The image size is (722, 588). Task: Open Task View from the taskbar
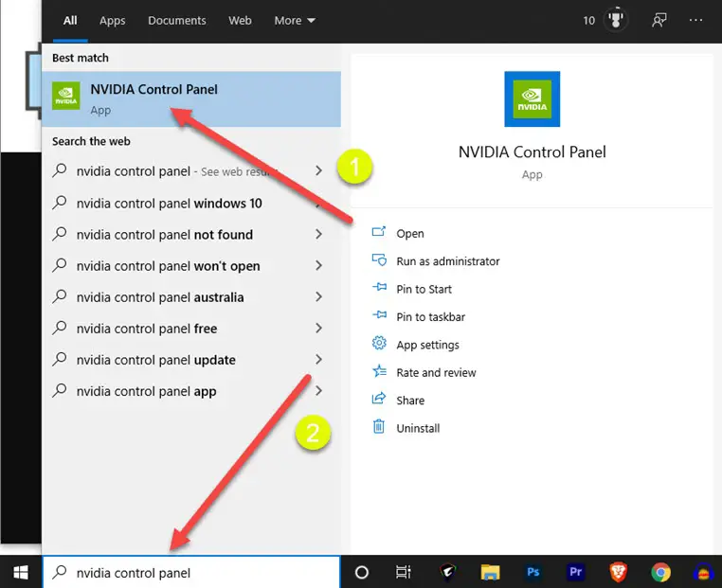point(403,572)
